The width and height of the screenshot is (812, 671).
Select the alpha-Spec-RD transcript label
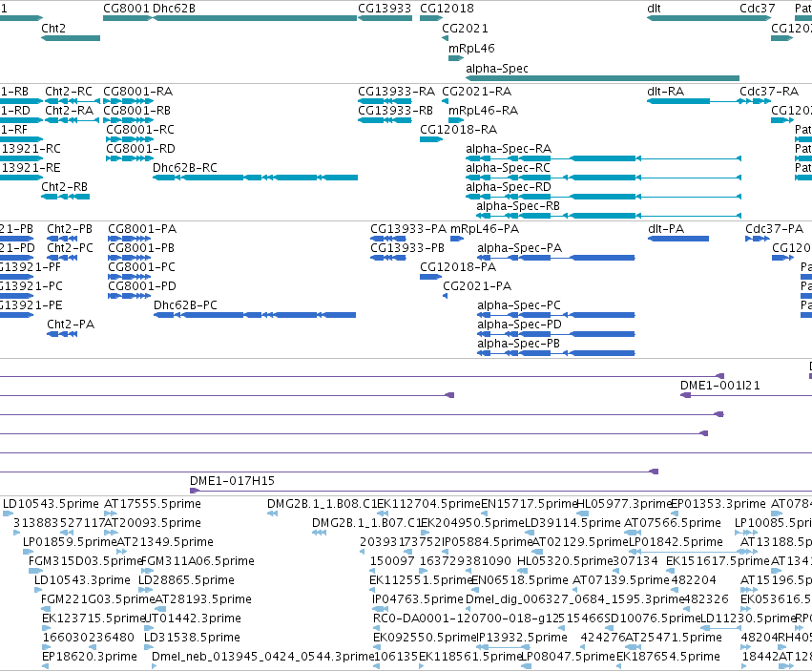pos(508,187)
